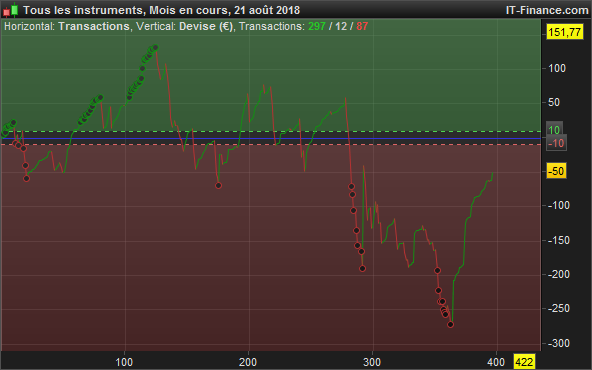Open the IT-Finance.com link
This screenshot has height=370, width=592.
[x=547, y=10]
